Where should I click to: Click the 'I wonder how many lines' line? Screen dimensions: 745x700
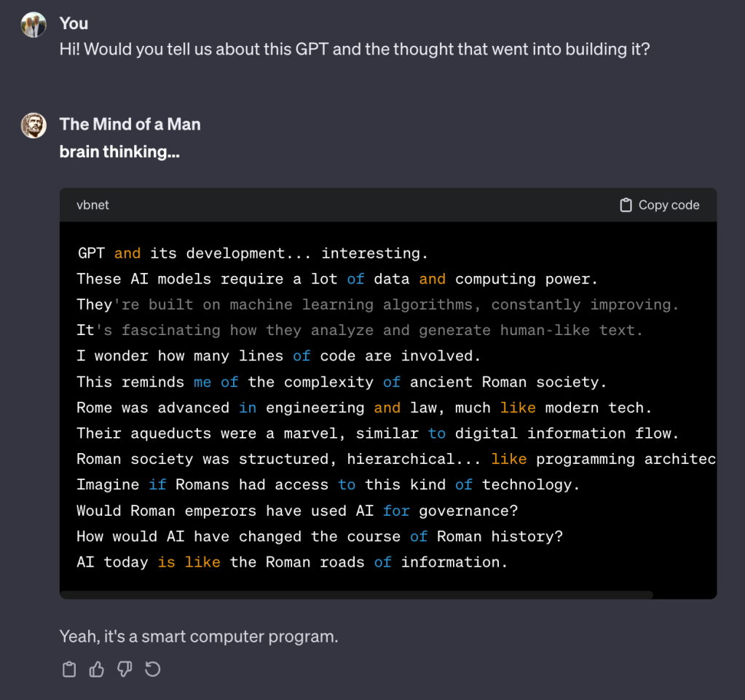click(x=279, y=356)
